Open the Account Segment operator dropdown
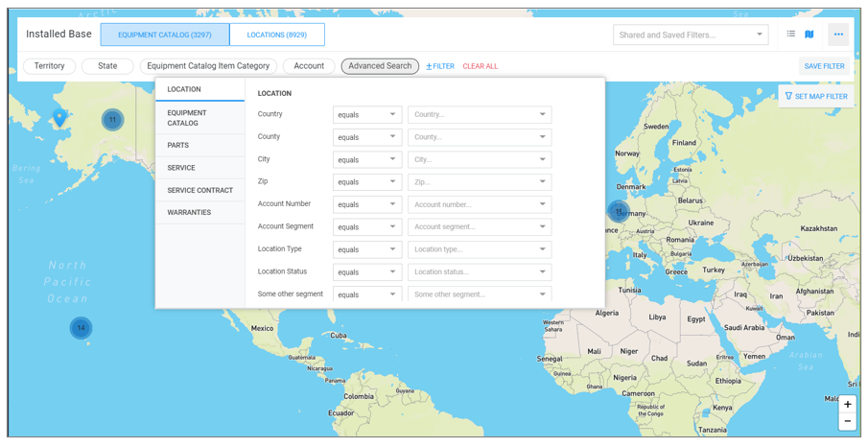The height and width of the screenshot is (446, 868). [x=367, y=227]
